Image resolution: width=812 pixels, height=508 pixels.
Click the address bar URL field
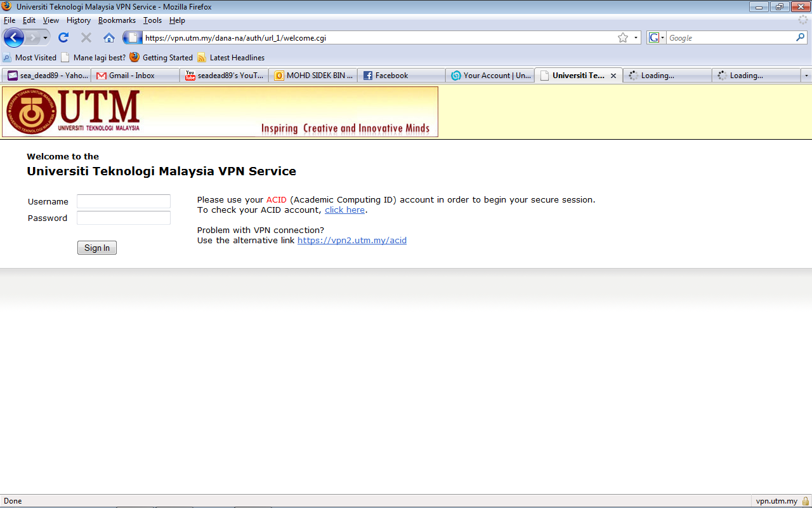point(379,37)
